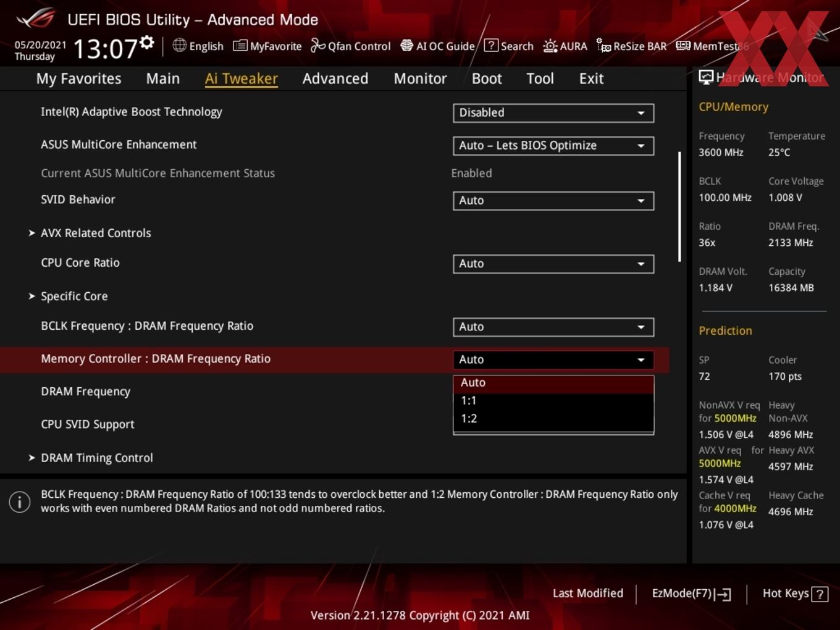Open SVID Behavior dropdown
The image size is (840, 630).
553,201
